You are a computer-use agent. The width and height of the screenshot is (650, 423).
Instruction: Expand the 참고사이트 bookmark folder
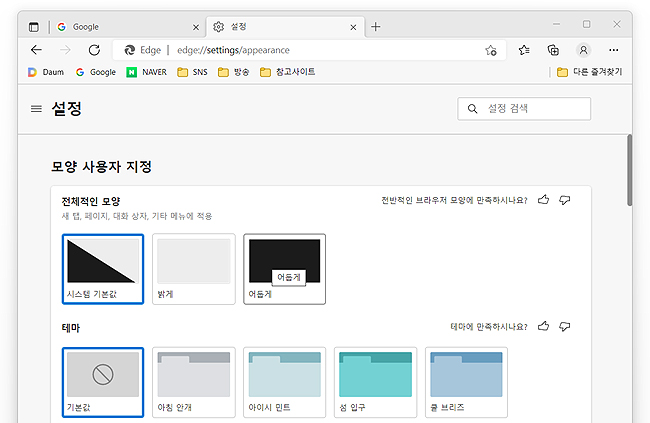pos(287,72)
